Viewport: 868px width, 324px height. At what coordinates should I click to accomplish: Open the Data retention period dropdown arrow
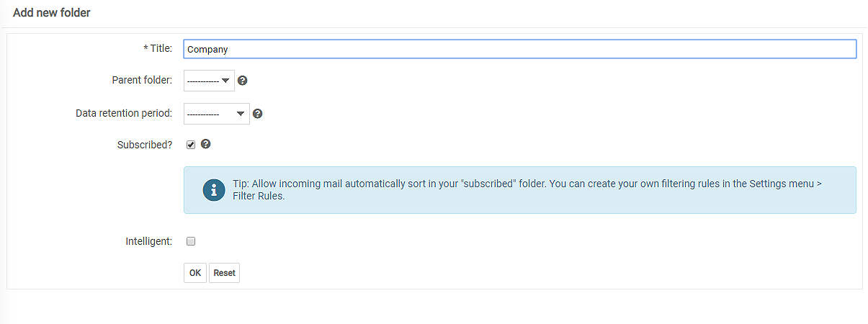click(x=241, y=114)
